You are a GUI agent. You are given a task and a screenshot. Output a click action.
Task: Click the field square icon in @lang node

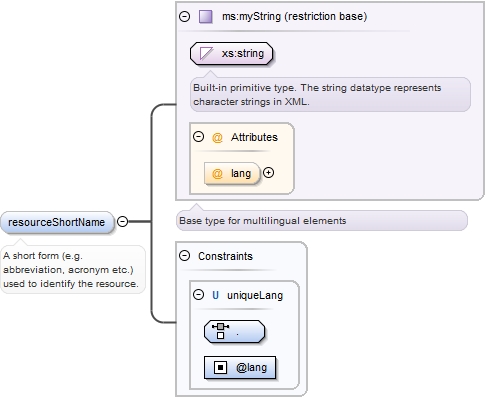[x=220, y=367]
